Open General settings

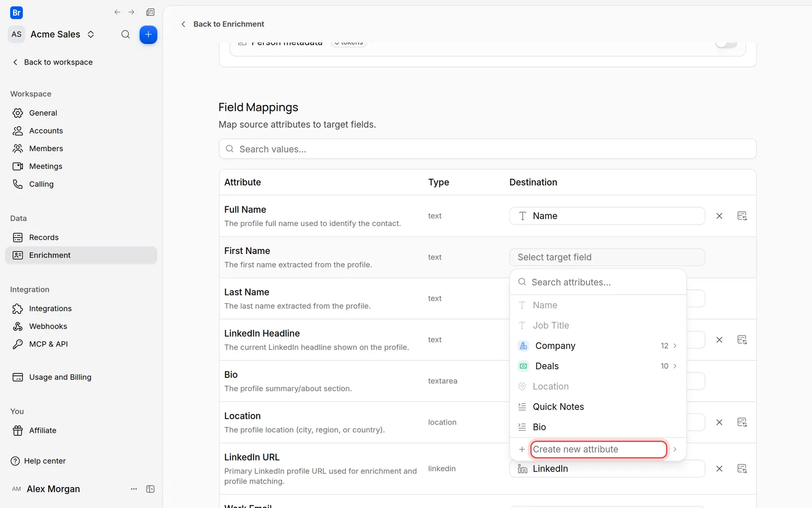click(x=81, y=113)
